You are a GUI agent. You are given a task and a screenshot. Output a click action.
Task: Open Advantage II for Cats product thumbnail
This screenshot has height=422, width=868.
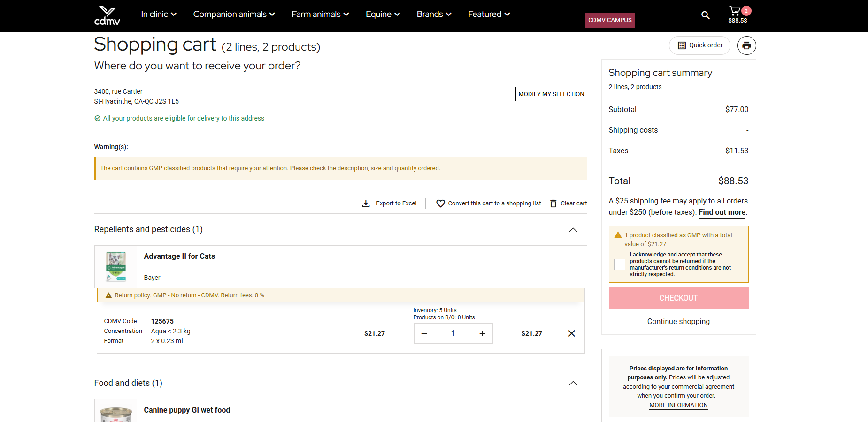tap(116, 267)
